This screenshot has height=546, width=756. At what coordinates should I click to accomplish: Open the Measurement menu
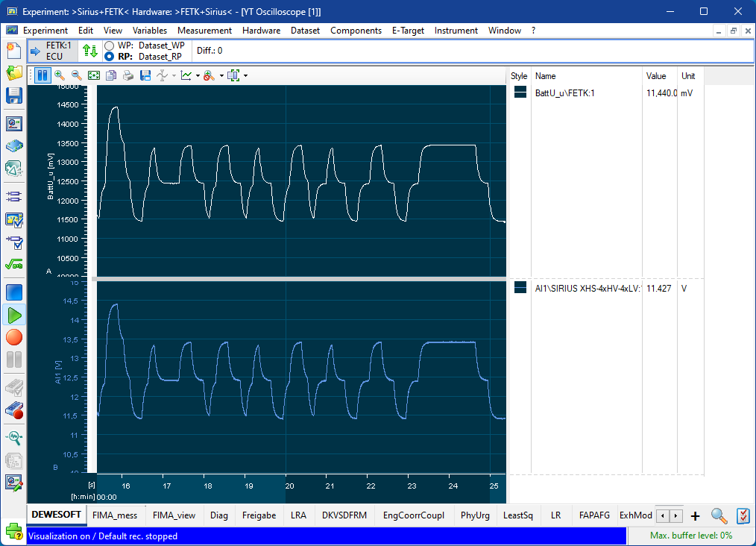[x=204, y=31]
